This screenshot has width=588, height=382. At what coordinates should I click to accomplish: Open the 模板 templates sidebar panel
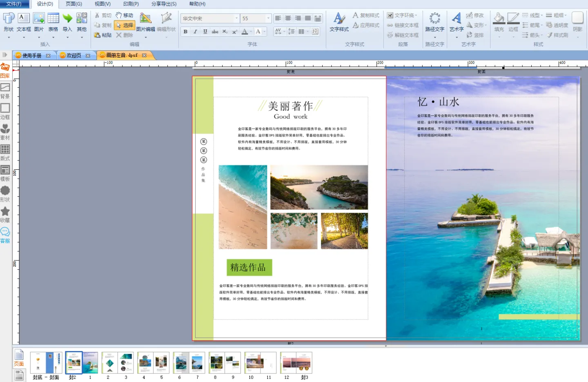coord(5,173)
